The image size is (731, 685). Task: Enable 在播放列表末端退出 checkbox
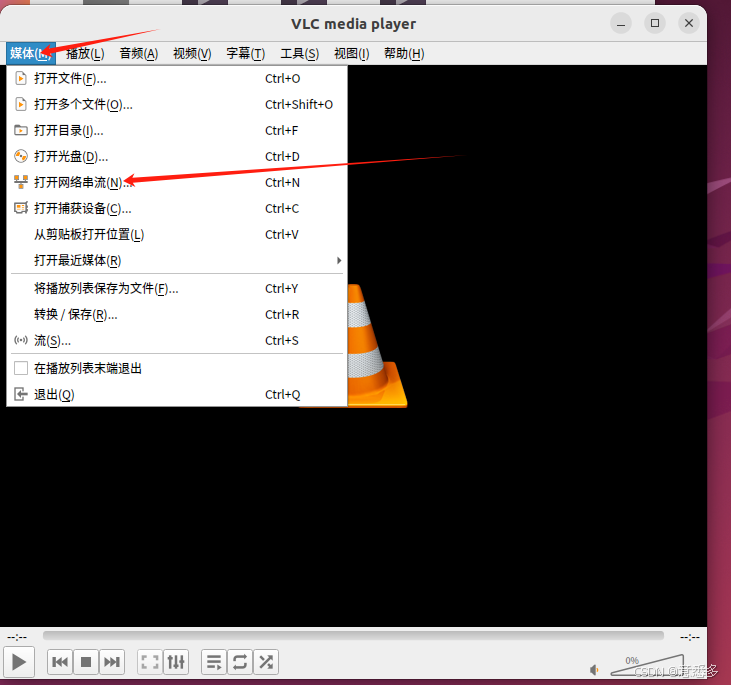pyautogui.click(x=21, y=368)
